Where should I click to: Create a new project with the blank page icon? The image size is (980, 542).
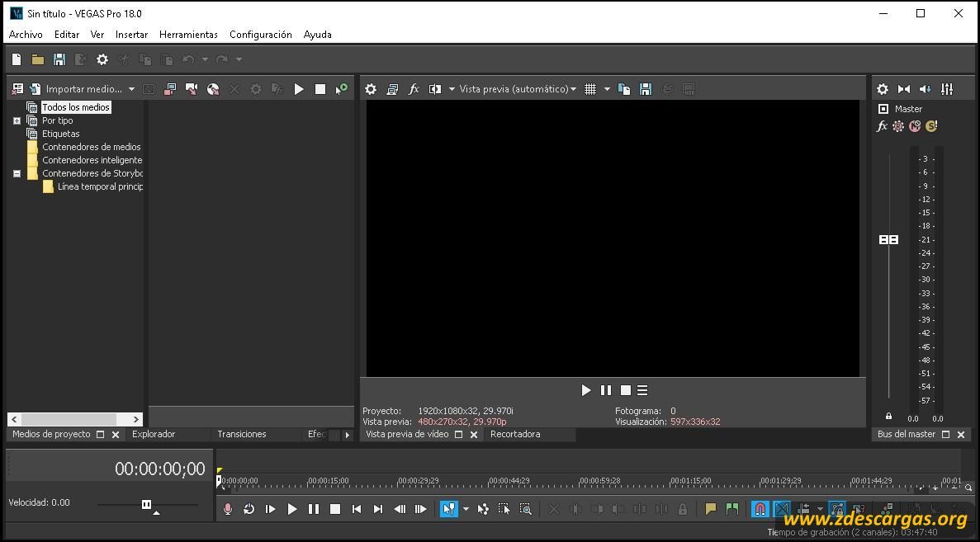(x=17, y=59)
